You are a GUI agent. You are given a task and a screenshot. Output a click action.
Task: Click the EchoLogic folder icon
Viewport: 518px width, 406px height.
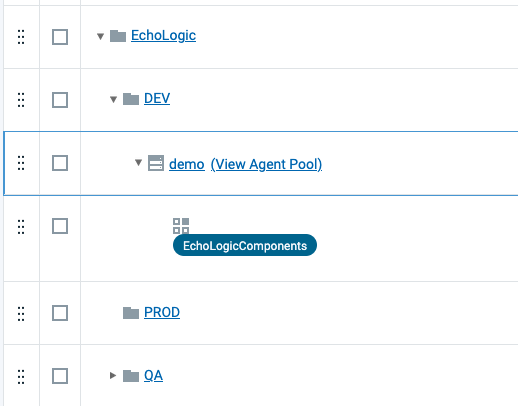(118, 36)
